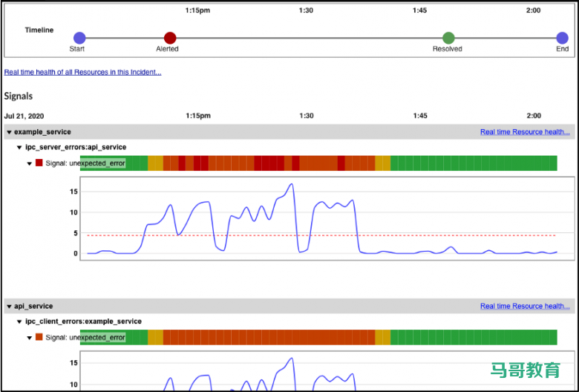Click the Start timeline marker
Image resolution: width=579 pixels, height=392 pixels.
tap(79, 38)
